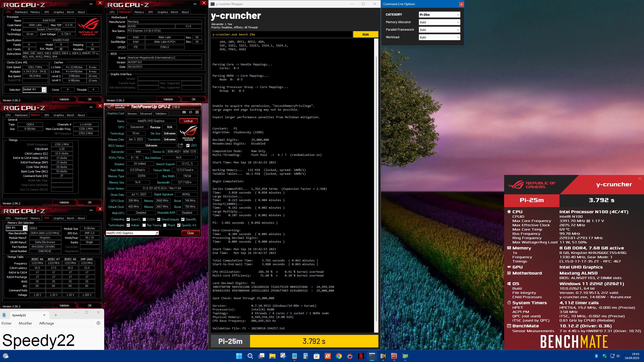
Task: Switch to Notepad on the taskbar
Action: coord(295,356)
